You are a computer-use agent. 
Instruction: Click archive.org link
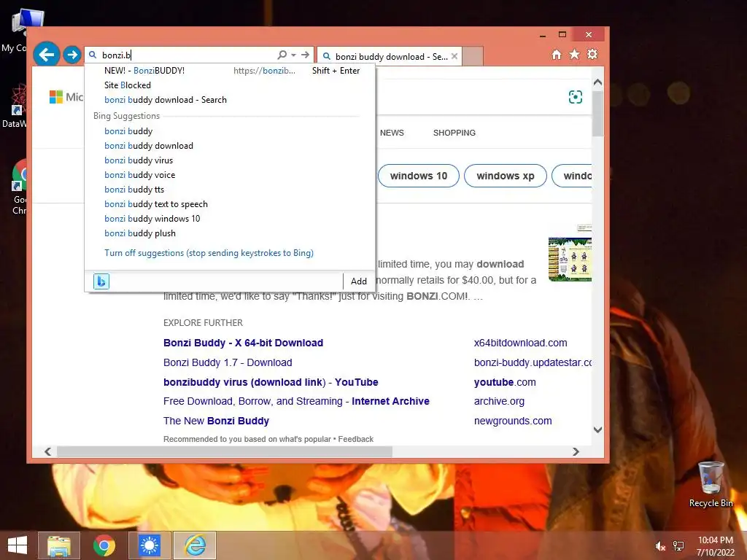(x=499, y=402)
